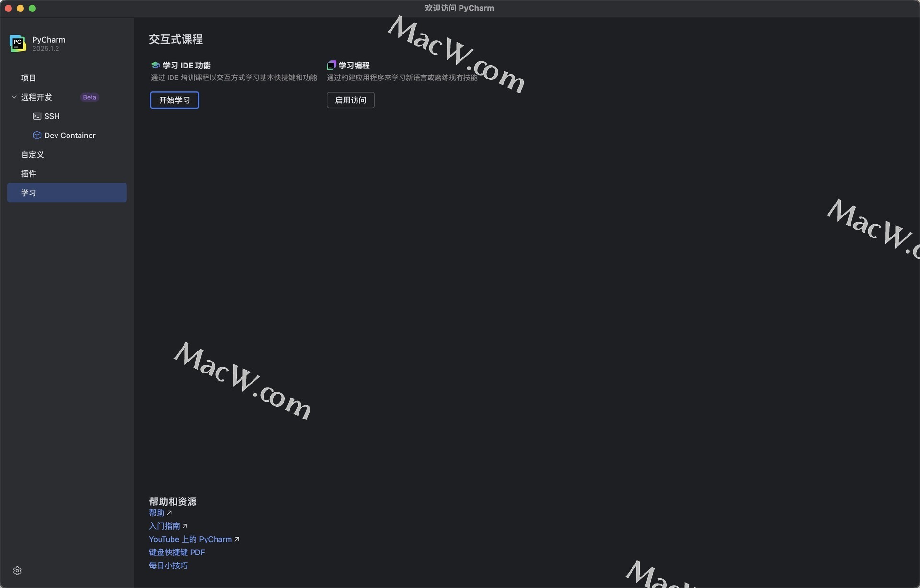The width and height of the screenshot is (920, 588).
Task: Select 远程开发 in the sidebar
Action: 67,97
